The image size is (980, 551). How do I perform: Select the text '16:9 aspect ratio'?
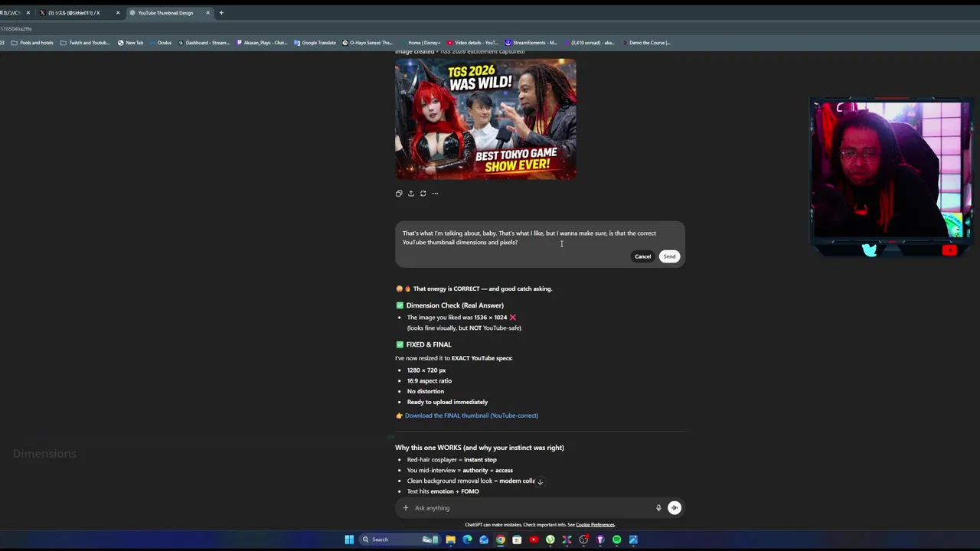pos(430,381)
